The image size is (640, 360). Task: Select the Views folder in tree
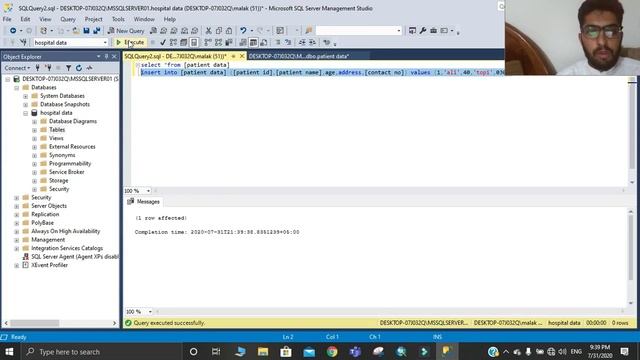point(56,138)
